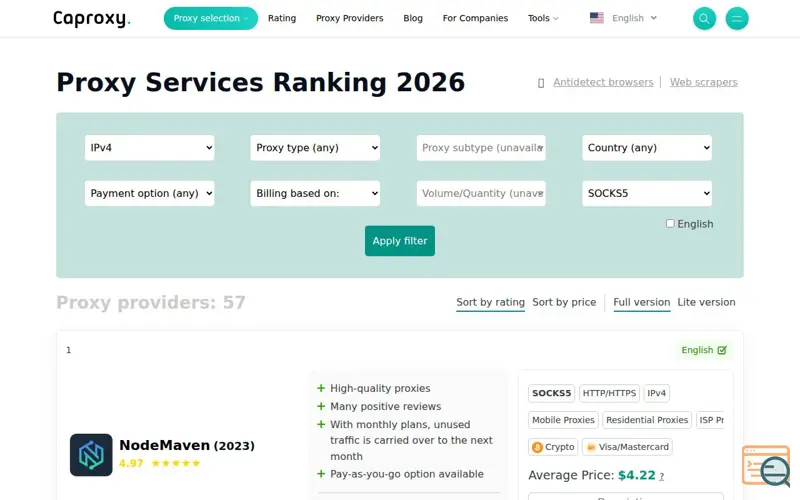800x500 pixels.
Task: Open the Web scrapers link
Action: pos(704,82)
